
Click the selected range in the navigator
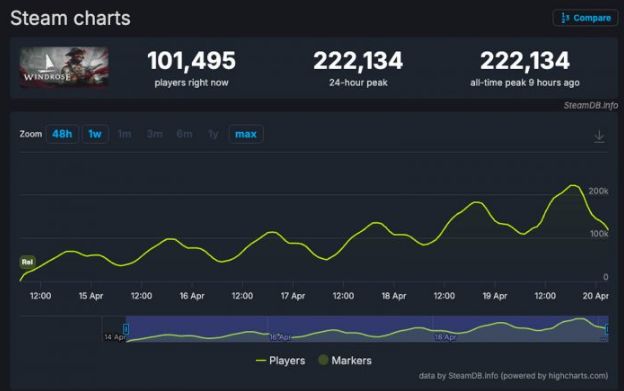pyautogui.click(x=367, y=329)
